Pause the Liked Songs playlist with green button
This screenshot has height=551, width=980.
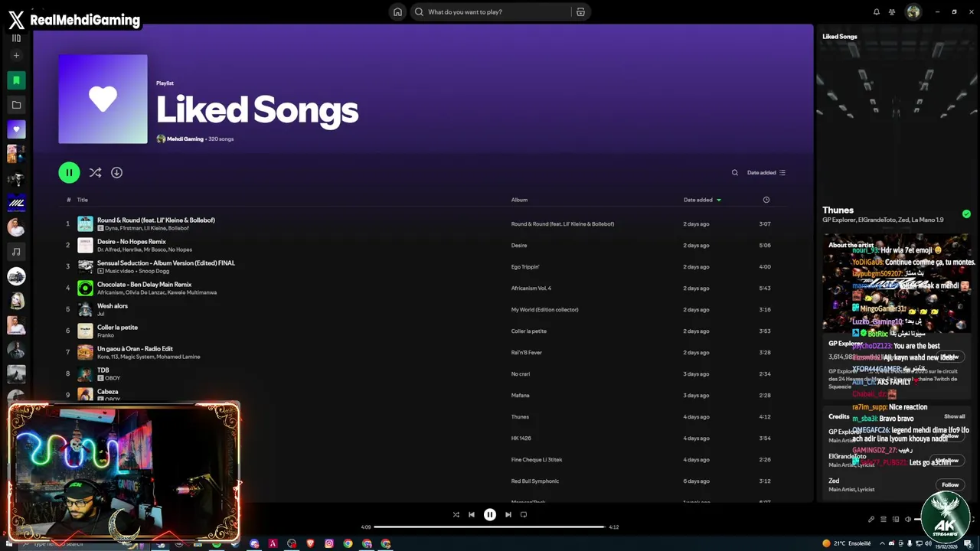click(69, 172)
